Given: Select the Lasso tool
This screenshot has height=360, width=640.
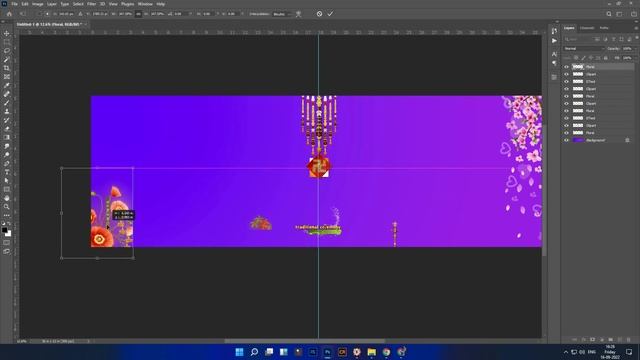Looking at the screenshot, I should point(7,51).
